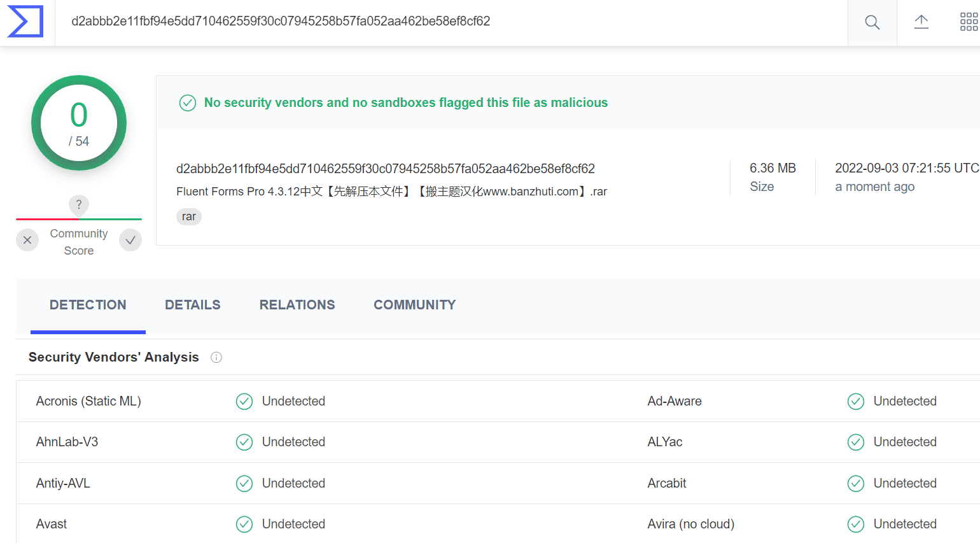
Task: Vote malicious with the X community icon
Action: coord(27,240)
